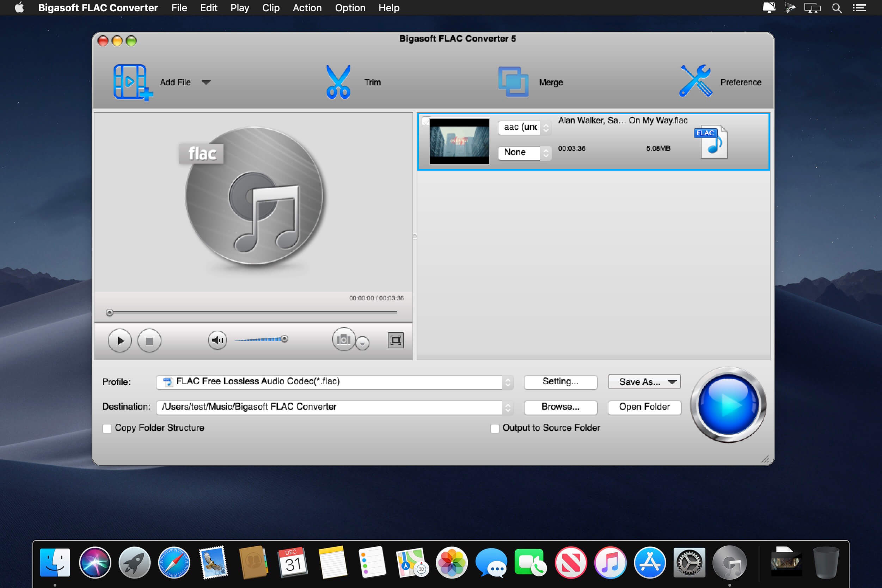Open the Action menu
The width and height of the screenshot is (882, 588).
[307, 8]
